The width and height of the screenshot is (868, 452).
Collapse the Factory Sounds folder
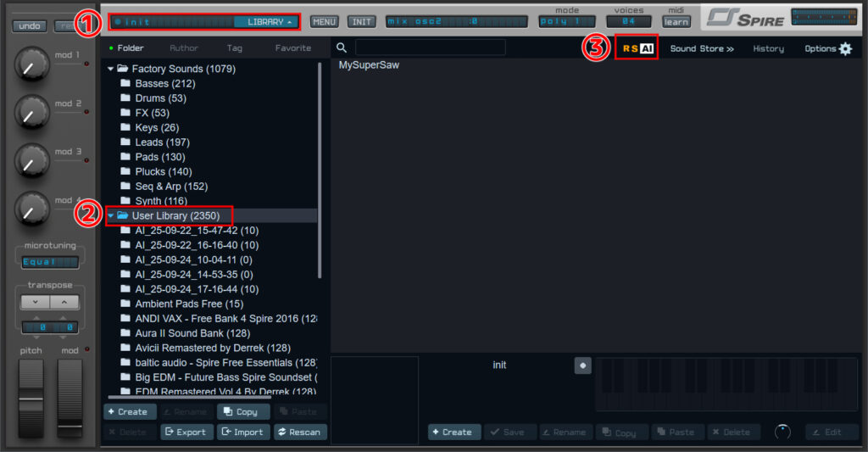click(x=111, y=70)
